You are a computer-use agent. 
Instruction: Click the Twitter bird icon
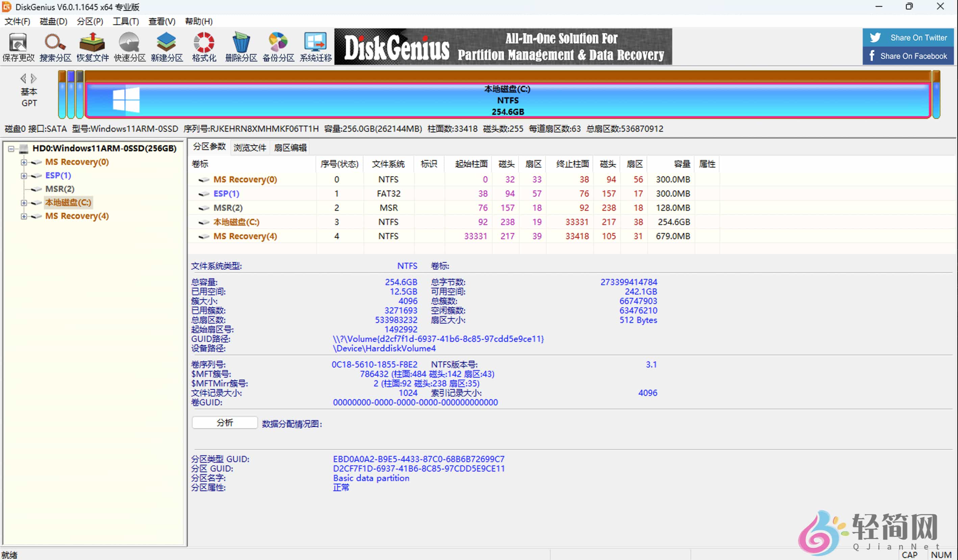click(x=875, y=37)
